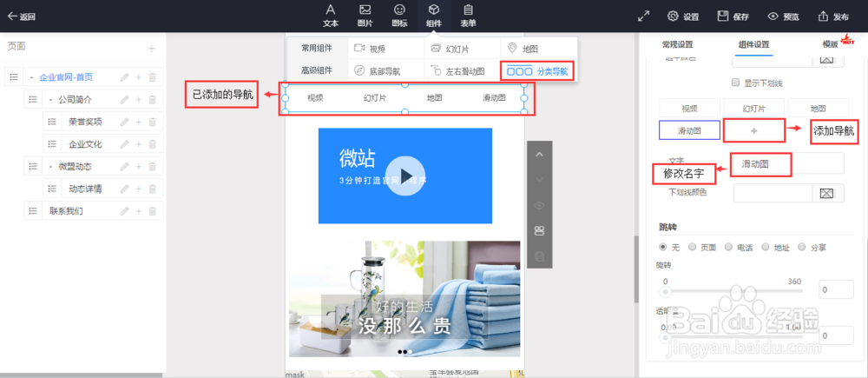Edit 联系我们 with pencil icon
Image resolution: width=868 pixels, height=378 pixels.
(x=124, y=210)
